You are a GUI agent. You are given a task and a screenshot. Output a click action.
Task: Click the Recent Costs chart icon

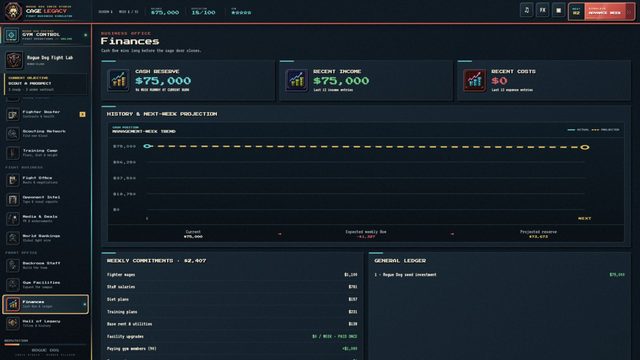474,80
